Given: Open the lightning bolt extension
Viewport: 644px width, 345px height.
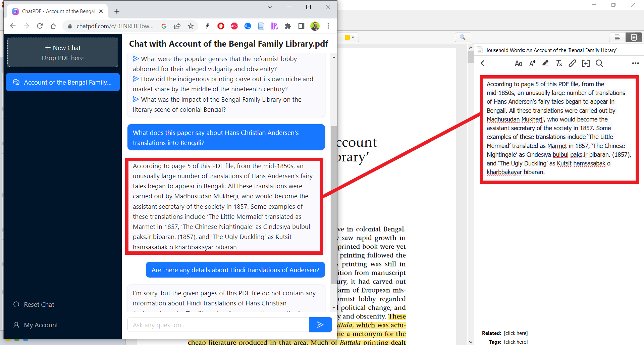Looking at the screenshot, I should tap(207, 26).
